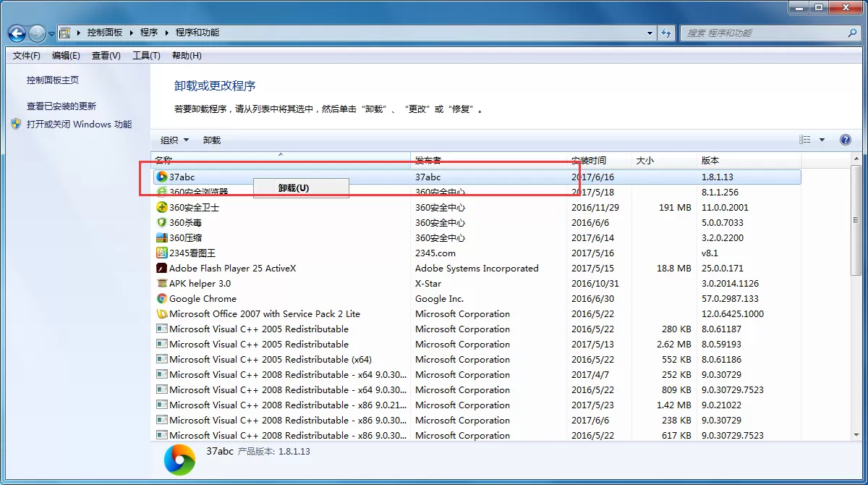
Task: Click the 360安全卫士 icon
Action: coord(162,207)
